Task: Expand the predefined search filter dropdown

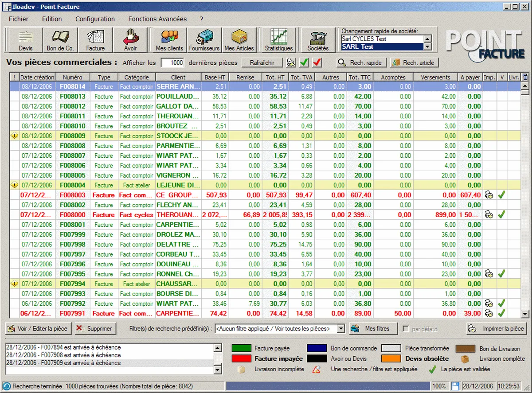Action: [x=340, y=329]
